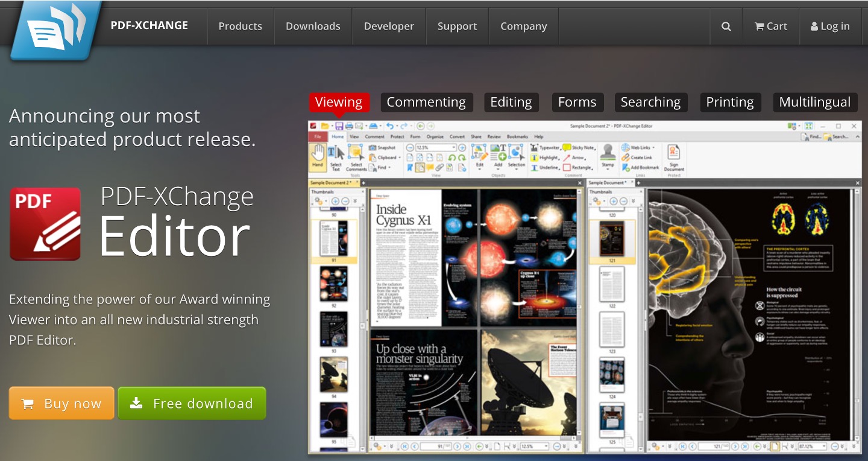Click the Search... button at ribbon right
868x461 pixels.
836,137
